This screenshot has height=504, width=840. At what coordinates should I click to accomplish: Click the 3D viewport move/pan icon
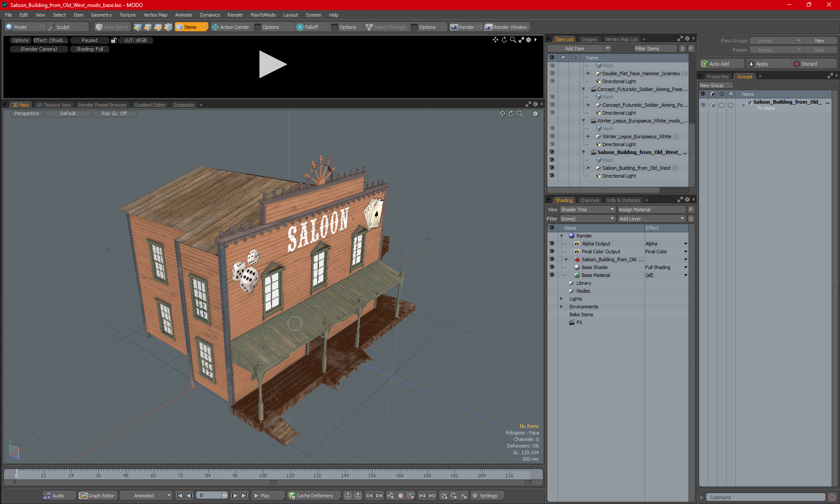[502, 114]
